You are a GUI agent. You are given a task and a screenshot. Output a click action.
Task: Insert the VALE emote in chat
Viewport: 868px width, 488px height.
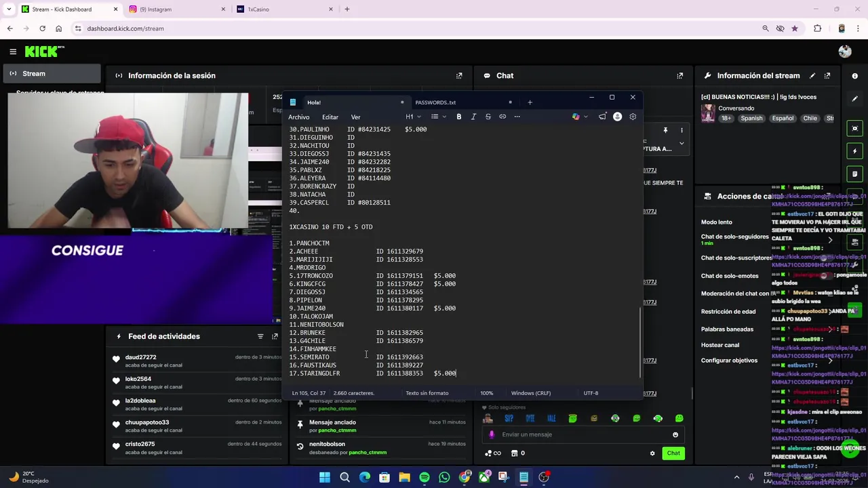click(x=551, y=418)
